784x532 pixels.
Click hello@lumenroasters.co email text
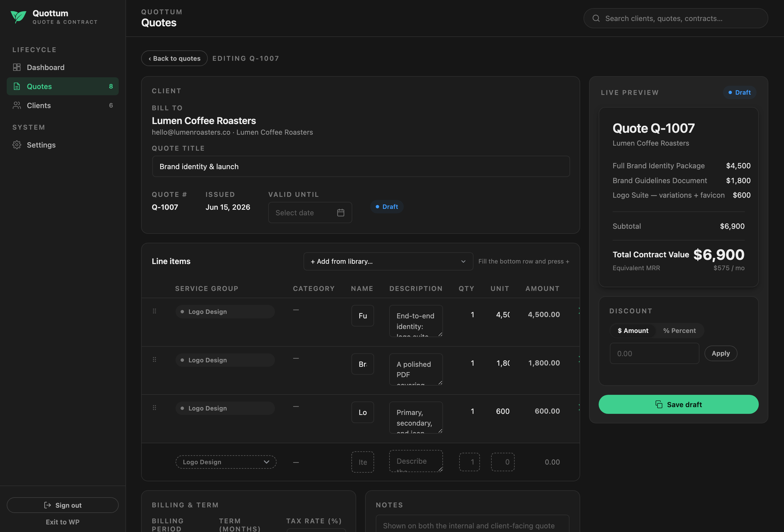point(191,132)
